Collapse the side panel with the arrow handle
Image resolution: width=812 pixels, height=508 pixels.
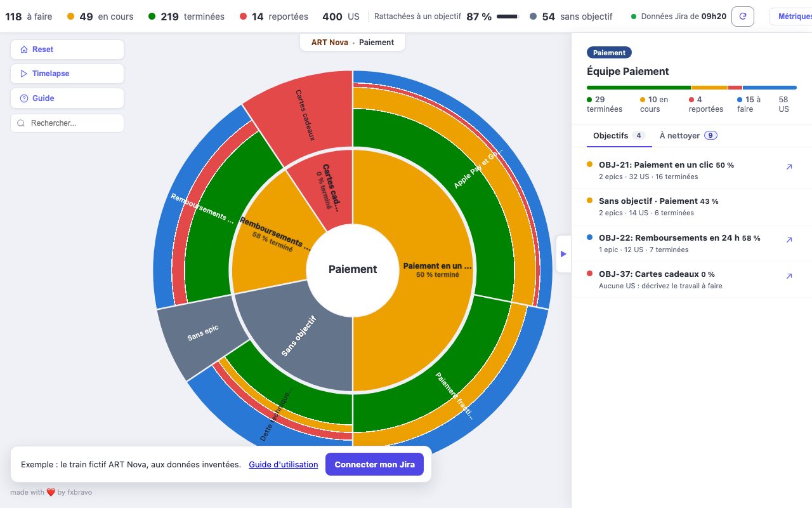pyautogui.click(x=563, y=254)
